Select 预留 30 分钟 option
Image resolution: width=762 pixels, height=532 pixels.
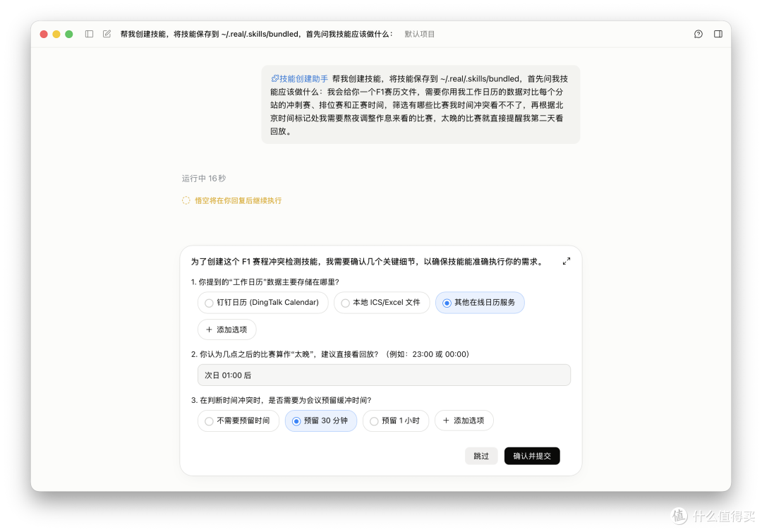tap(321, 421)
